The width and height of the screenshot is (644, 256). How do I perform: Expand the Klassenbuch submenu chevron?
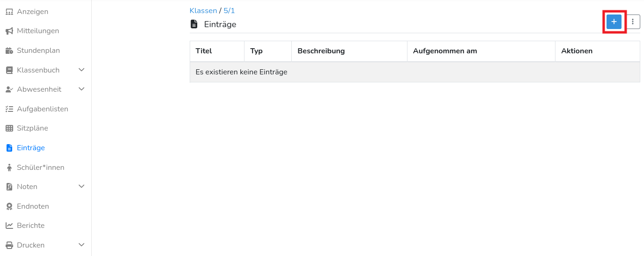point(81,70)
